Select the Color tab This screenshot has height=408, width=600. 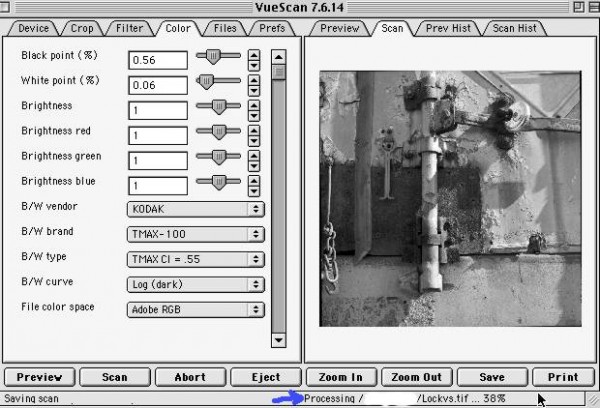(178, 28)
